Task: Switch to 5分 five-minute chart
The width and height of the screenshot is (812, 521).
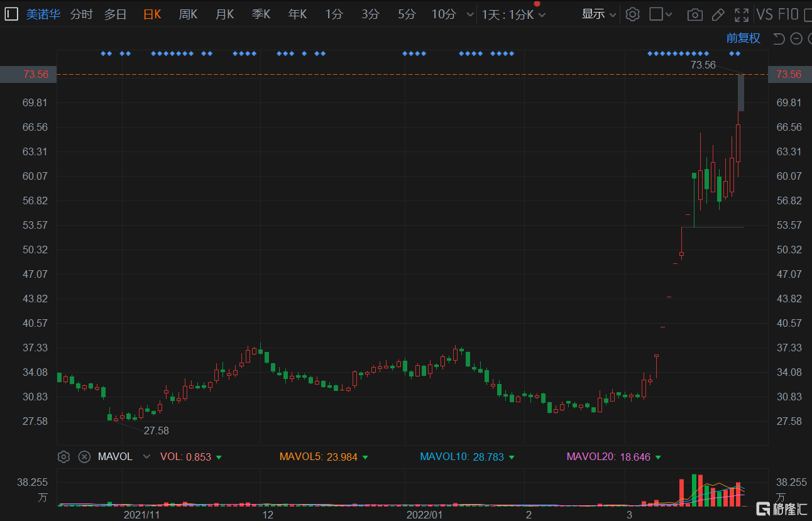Action: coord(407,14)
